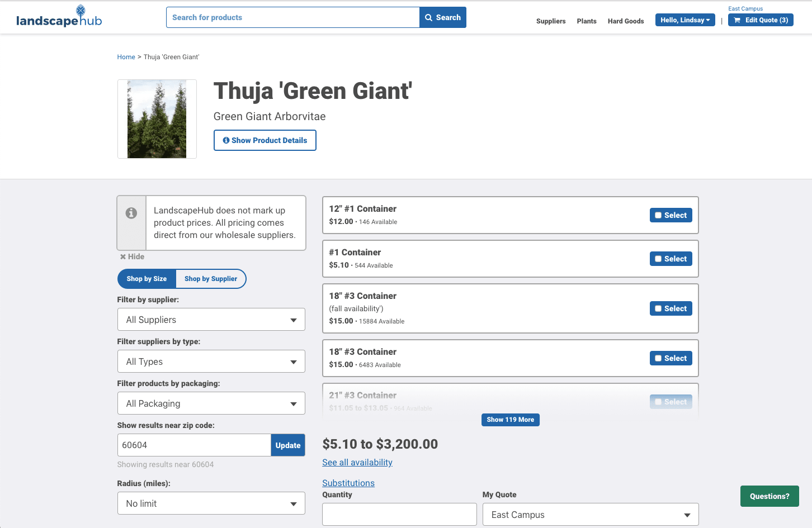Viewport: 812px width, 528px height.
Task: Click the '15884 Available' text
Action: point(382,321)
